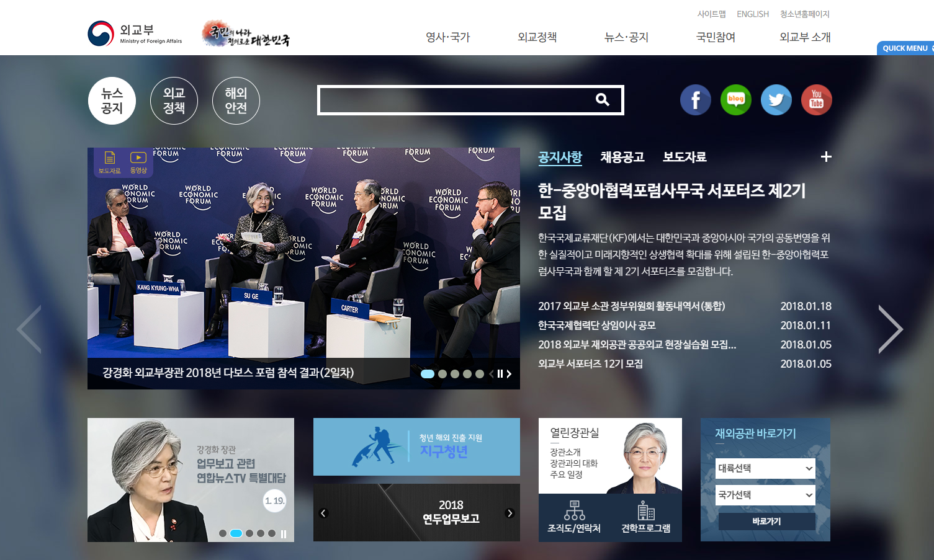Pause the main banner slideshow
This screenshot has height=560, width=934.
pos(501,374)
